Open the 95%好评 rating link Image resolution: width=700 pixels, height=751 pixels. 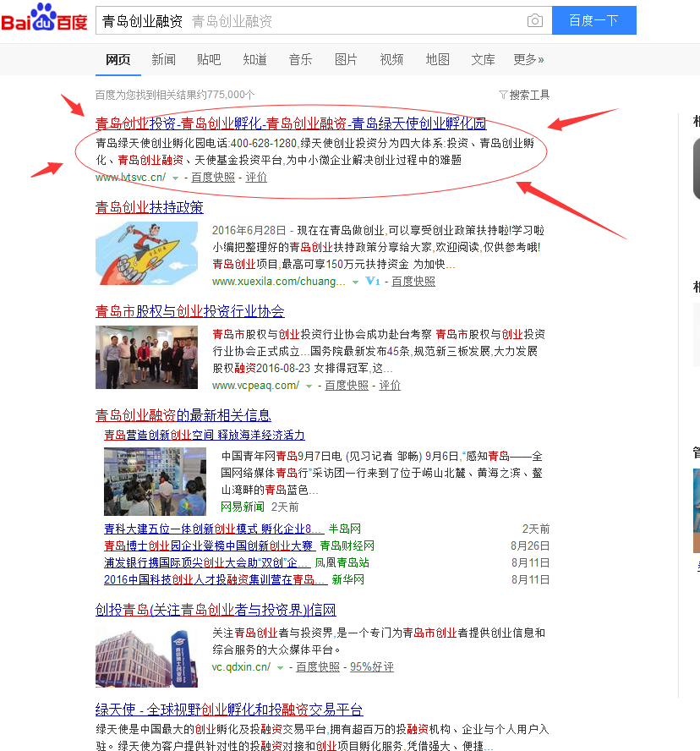(x=371, y=666)
